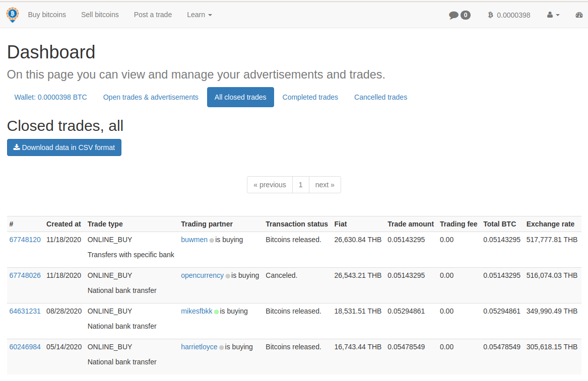Switch to Cancelled trades tab
The width and height of the screenshot is (588, 381).
pyautogui.click(x=380, y=97)
